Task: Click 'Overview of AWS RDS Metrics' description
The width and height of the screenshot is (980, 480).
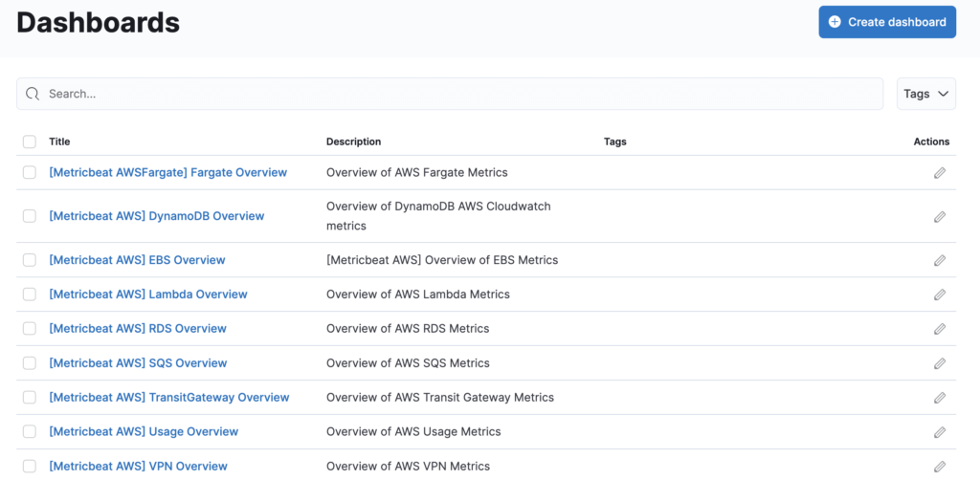Action: tap(408, 328)
